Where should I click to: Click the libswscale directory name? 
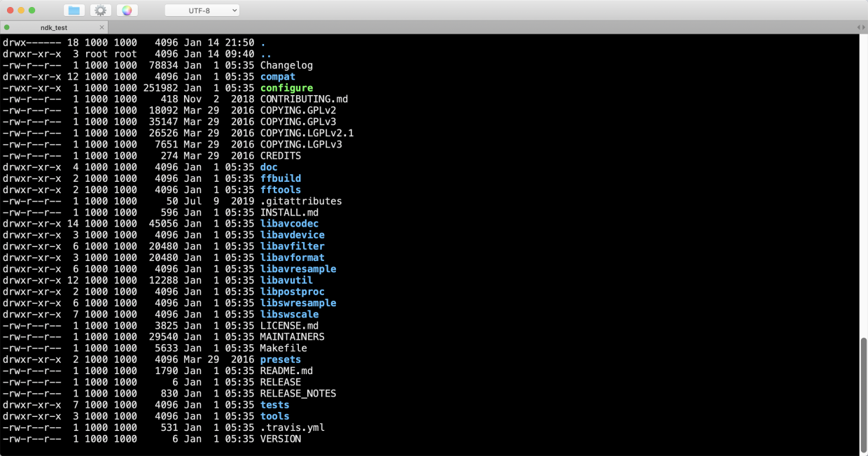click(289, 314)
